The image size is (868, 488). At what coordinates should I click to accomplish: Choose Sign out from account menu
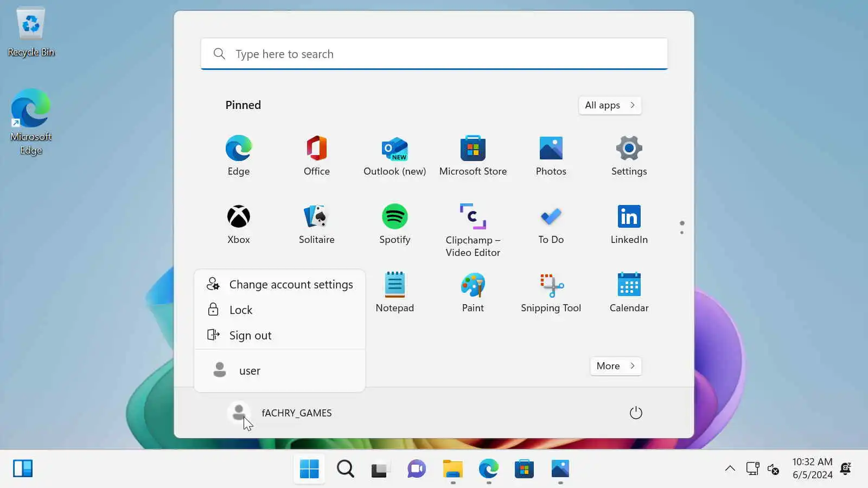(x=280, y=336)
